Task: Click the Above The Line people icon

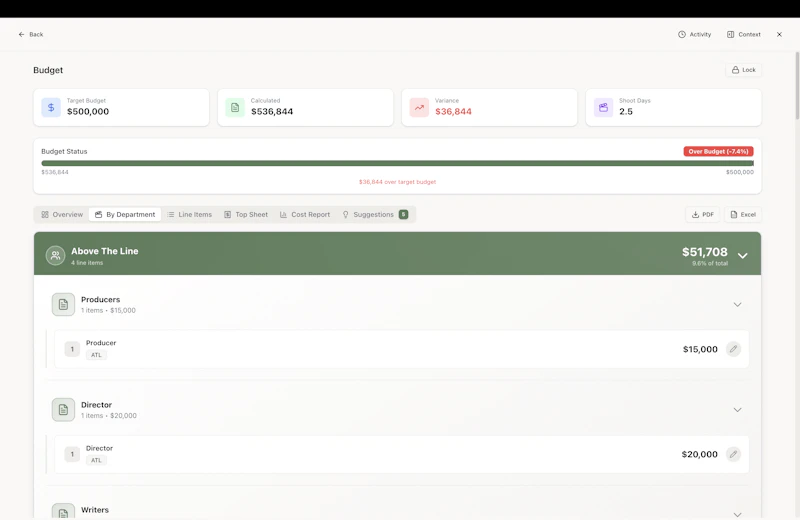Action: (55, 256)
